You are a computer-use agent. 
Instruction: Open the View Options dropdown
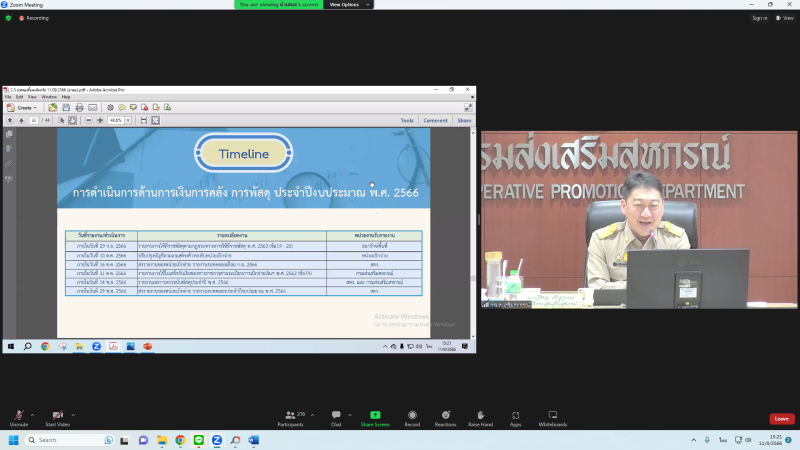coord(348,5)
